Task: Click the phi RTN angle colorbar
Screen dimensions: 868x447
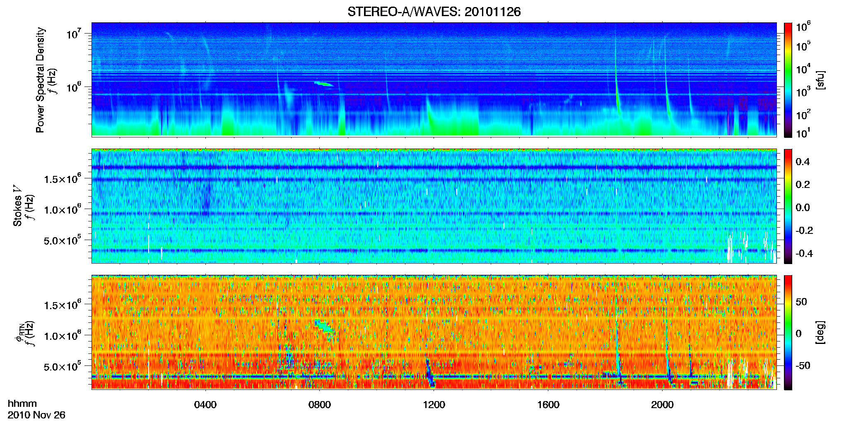Action: pos(788,332)
